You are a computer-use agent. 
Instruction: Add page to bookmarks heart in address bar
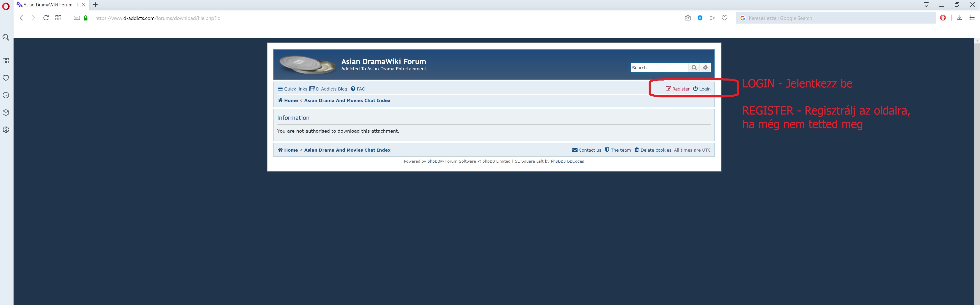point(724,18)
